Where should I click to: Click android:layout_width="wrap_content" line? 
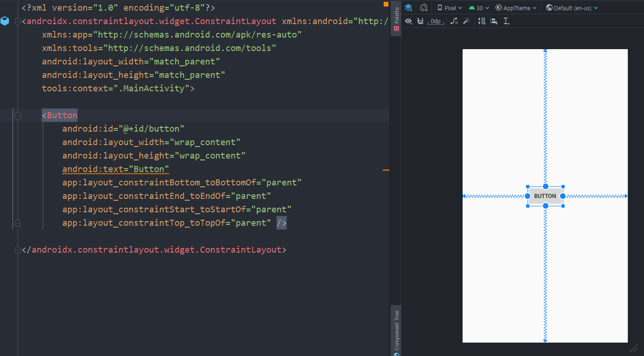coord(151,142)
